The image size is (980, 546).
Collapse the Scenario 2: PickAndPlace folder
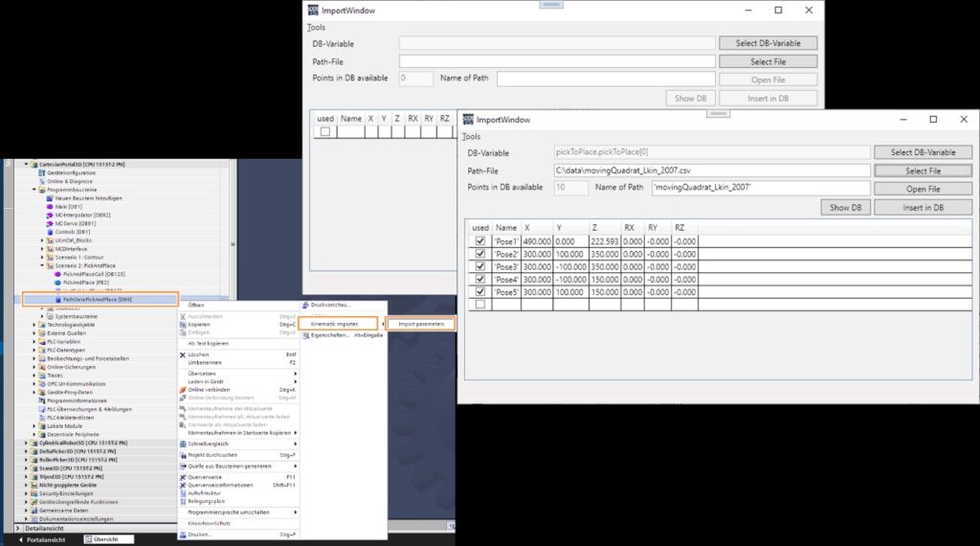tap(42, 265)
